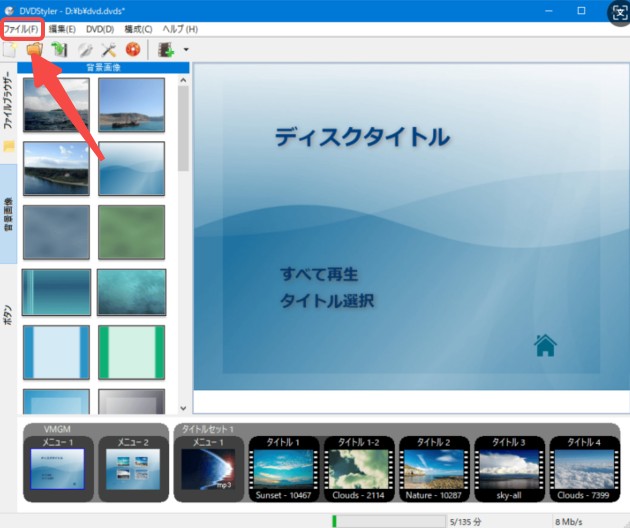Screen dimensions: 630x528
Task: Select タイトル 1-2 Clouds - 2114 clip
Action: 359,469
